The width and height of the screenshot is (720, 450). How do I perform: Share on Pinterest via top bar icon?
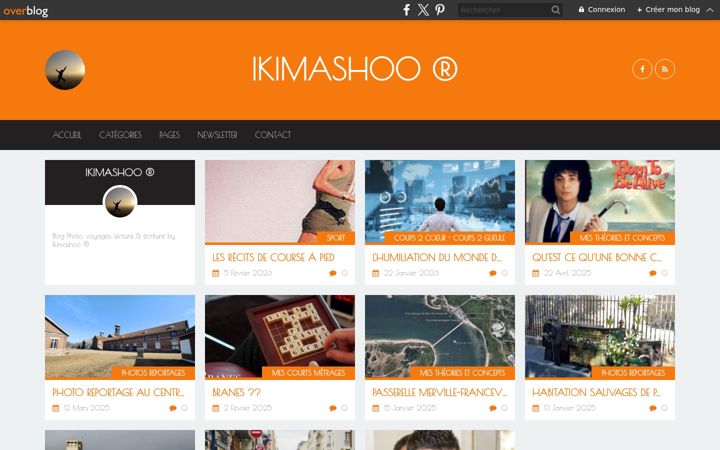coord(439,10)
